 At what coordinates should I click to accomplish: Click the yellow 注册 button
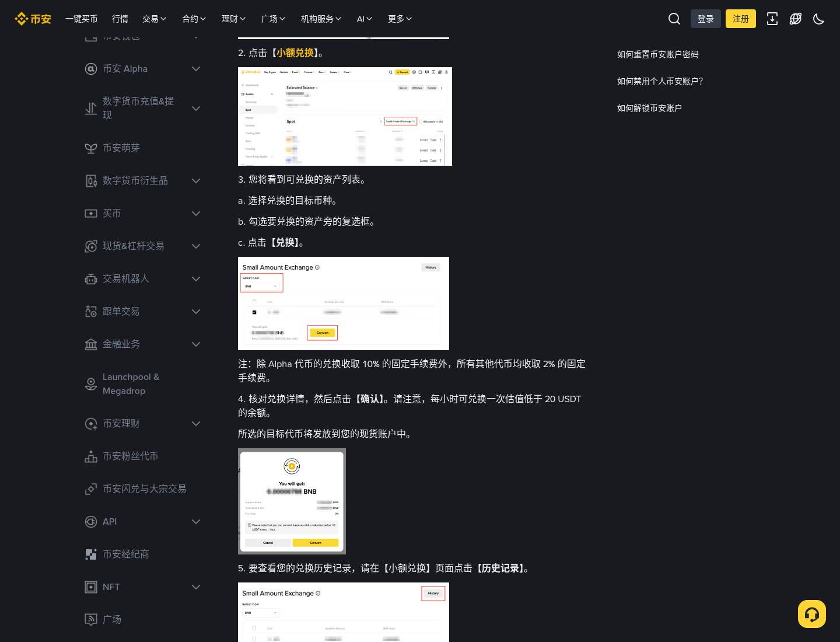[x=741, y=19]
